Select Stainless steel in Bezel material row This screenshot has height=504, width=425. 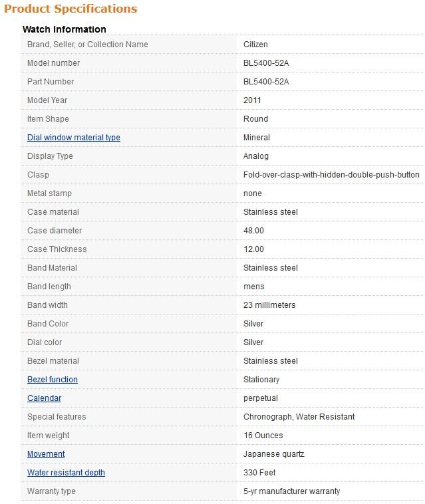coord(271,361)
